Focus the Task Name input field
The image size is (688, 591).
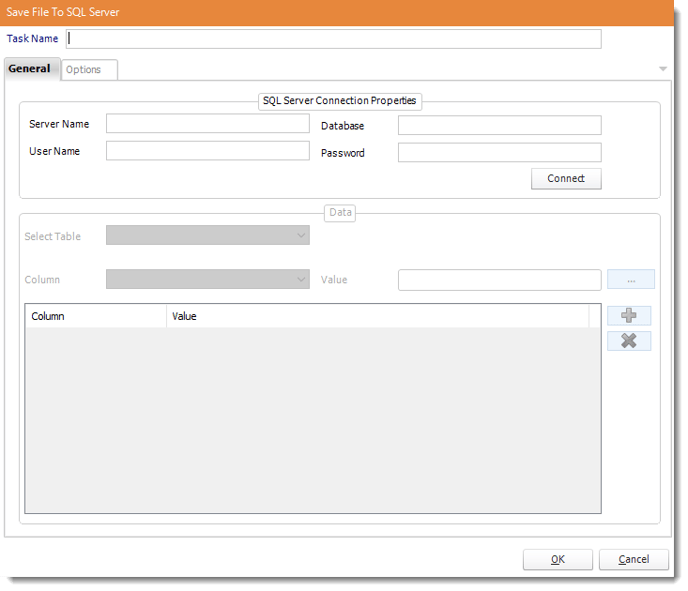pos(333,39)
